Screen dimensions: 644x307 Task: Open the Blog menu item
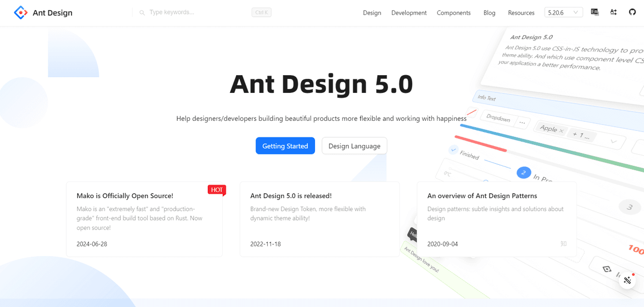pyautogui.click(x=489, y=13)
